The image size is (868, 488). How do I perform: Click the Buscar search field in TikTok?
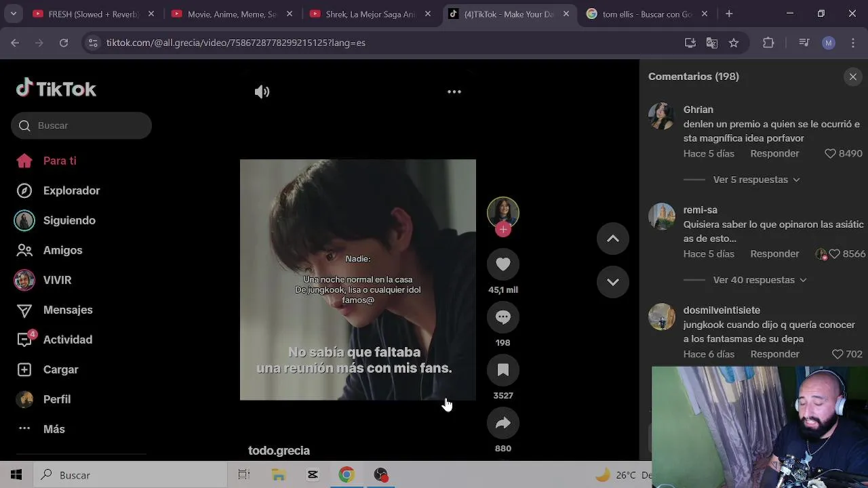(x=81, y=125)
